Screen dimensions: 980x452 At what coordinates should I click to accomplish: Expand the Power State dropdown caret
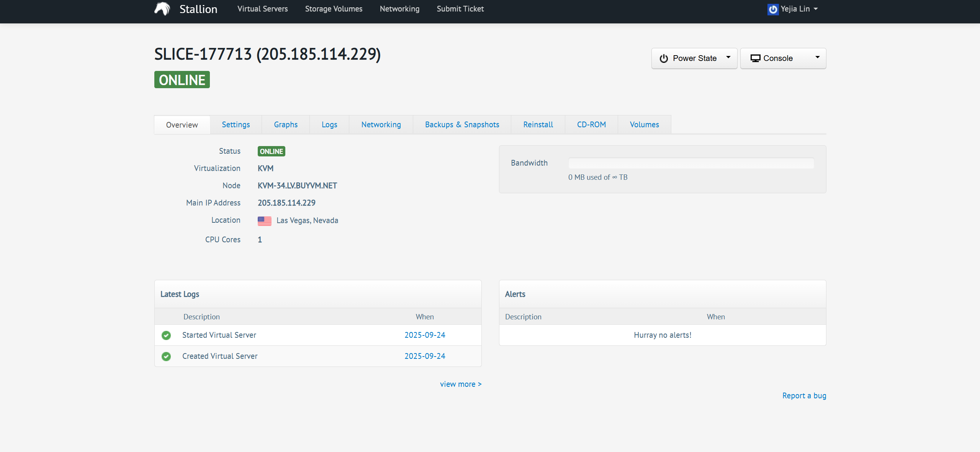(728, 58)
